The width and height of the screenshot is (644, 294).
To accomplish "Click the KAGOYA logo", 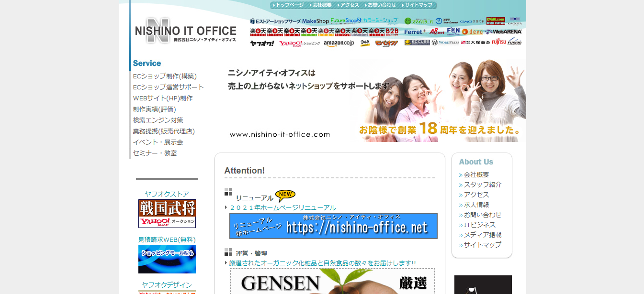I will [x=515, y=21].
